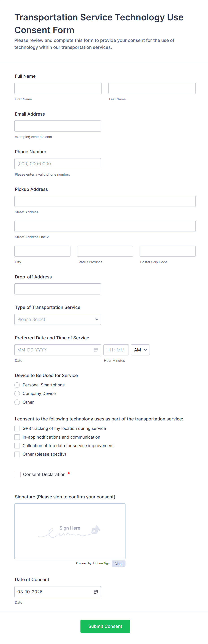Select Company Device radio option

point(17,394)
